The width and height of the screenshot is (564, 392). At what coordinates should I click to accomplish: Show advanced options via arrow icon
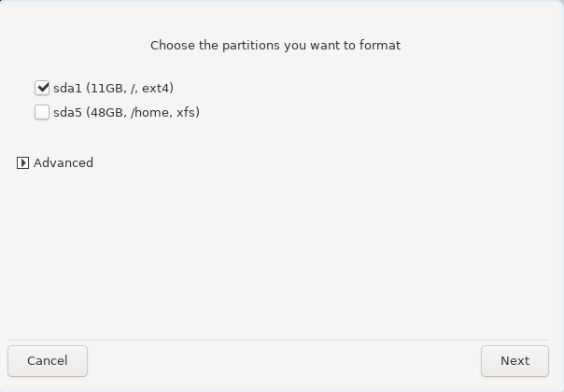pyautogui.click(x=22, y=163)
